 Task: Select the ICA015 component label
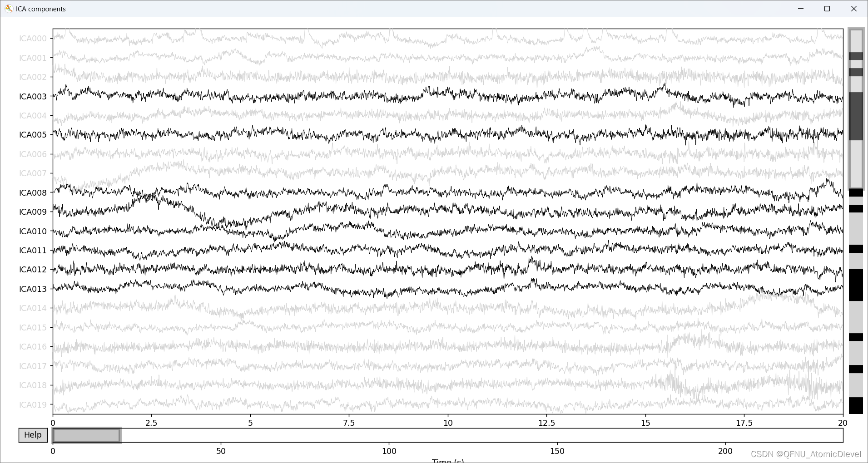pos(33,328)
